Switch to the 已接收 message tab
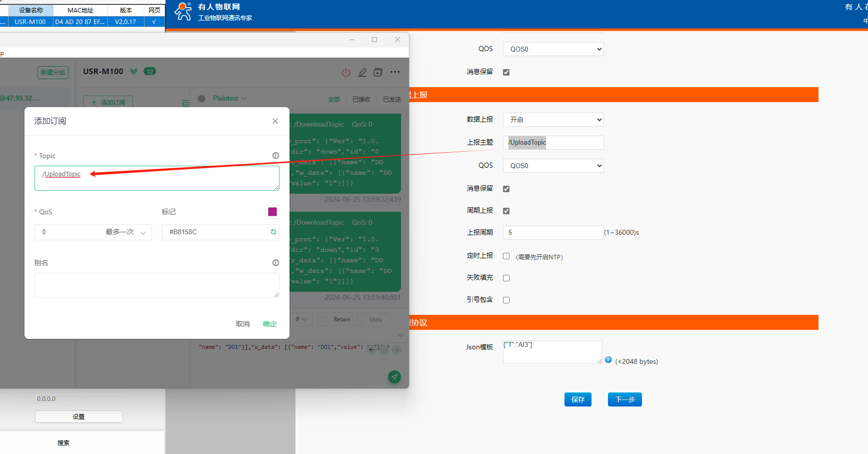868x454 pixels. point(361,99)
